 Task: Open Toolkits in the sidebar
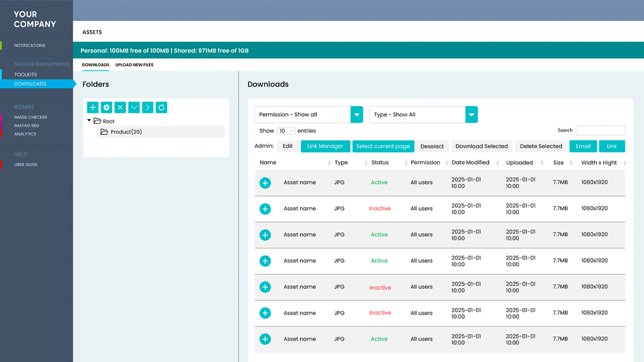25,74
